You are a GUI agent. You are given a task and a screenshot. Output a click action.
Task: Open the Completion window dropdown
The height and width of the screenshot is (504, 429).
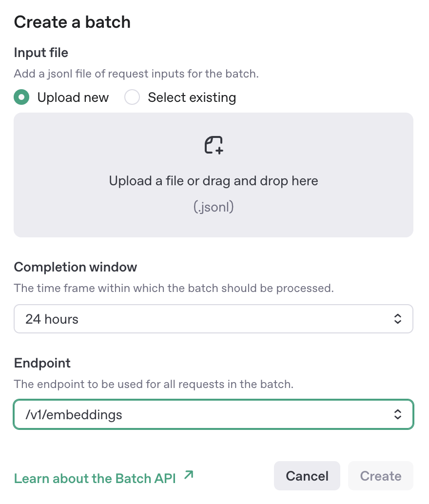tap(214, 319)
